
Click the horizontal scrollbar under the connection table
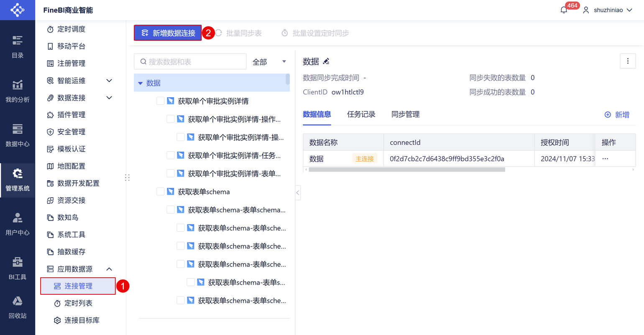(407, 170)
